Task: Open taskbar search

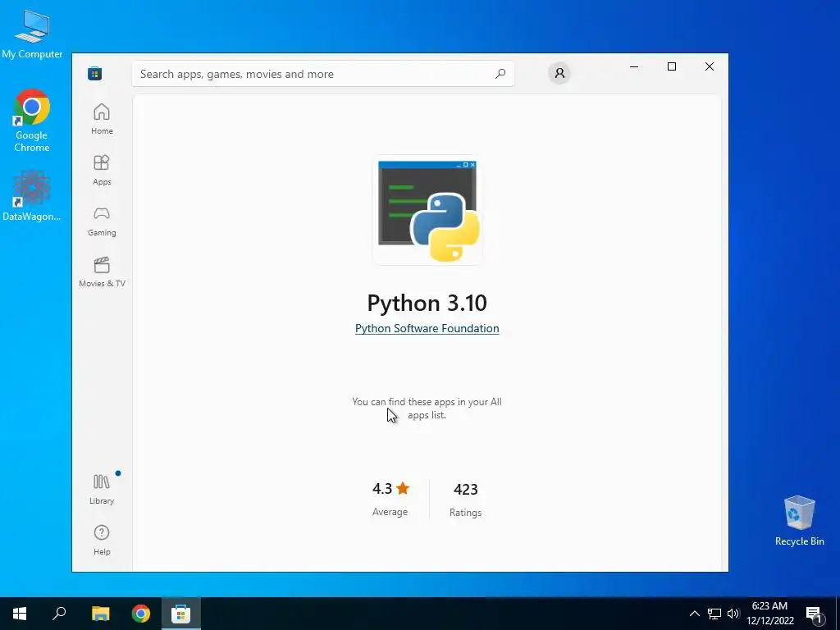Action: click(x=59, y=614)
